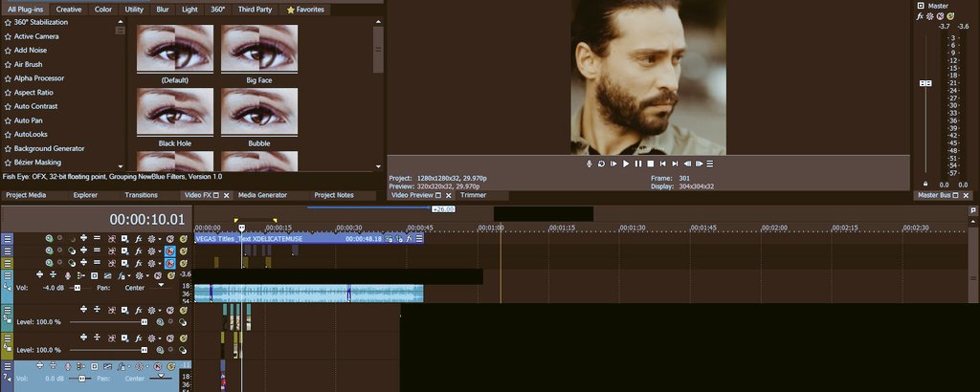Open the Favorites plug-ins tab
Viewport: 980px width, 392px height.
point(305,10)
